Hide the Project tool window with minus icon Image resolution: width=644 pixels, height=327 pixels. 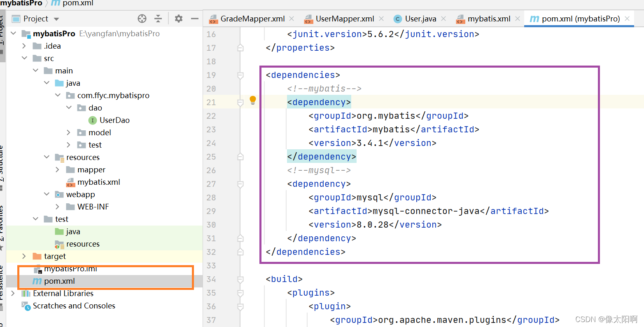[x=195, y=19]
